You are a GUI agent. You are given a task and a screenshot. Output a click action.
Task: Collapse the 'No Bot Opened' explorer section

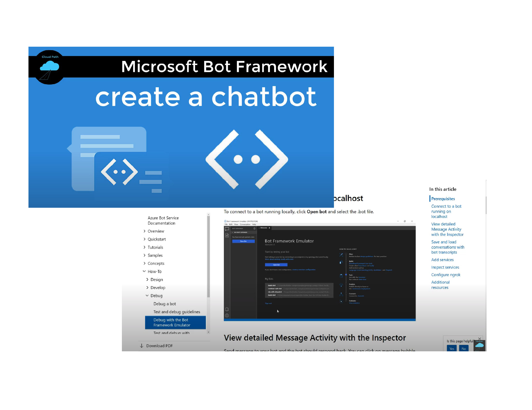233,232
